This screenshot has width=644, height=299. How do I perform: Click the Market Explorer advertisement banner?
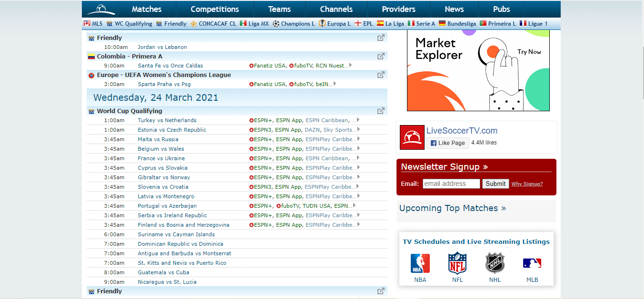click(478, 70)
